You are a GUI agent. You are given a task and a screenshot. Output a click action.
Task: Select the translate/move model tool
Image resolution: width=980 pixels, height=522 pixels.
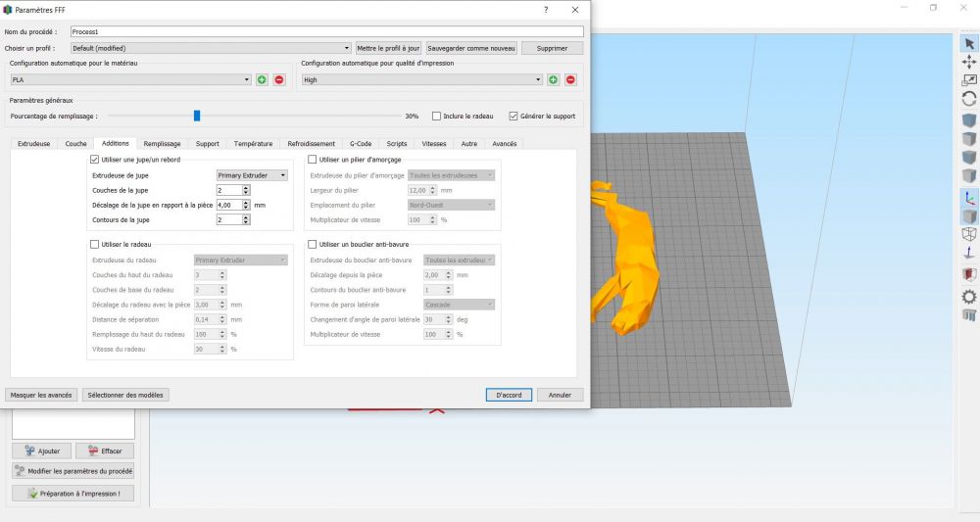pos(969,62)
